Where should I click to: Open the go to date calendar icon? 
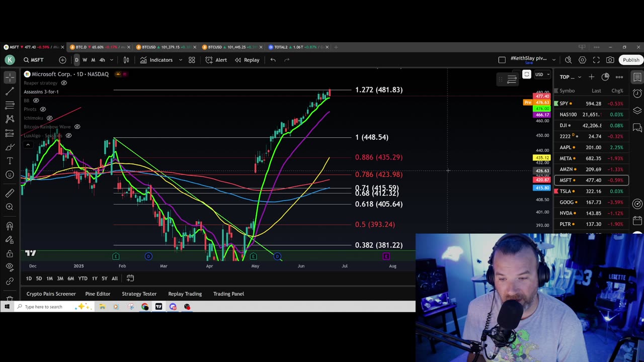(130, 278)
